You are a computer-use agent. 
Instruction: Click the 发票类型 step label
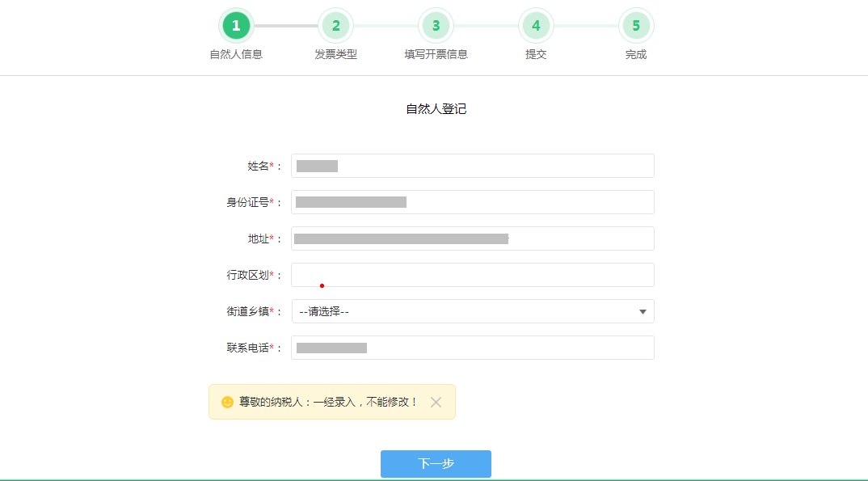pyautogui.click(x=335, y=55)
